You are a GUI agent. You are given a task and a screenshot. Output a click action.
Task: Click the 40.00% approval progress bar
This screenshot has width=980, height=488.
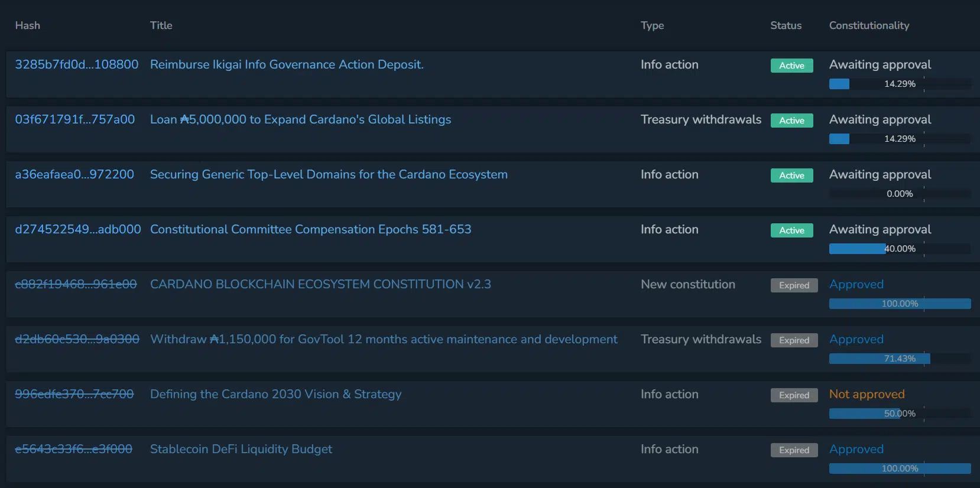click(900, 249)
